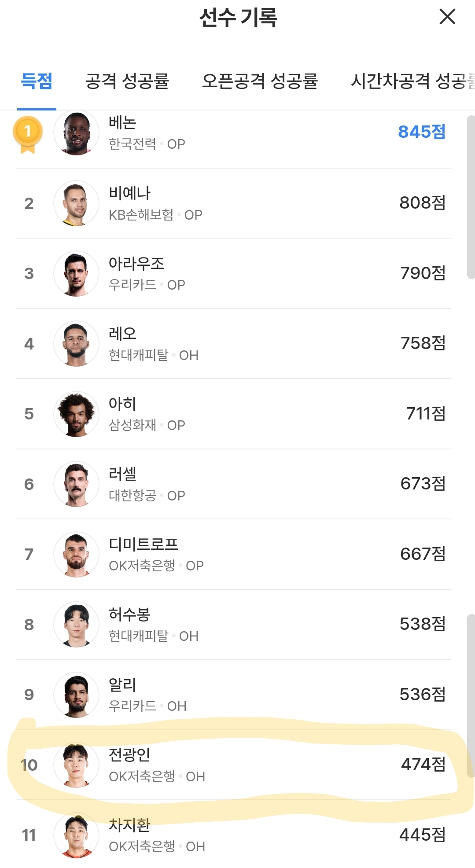Open the 오픈공격 성공률 tab
This screenshot has height=868, width=475.
tap(260, 81)
